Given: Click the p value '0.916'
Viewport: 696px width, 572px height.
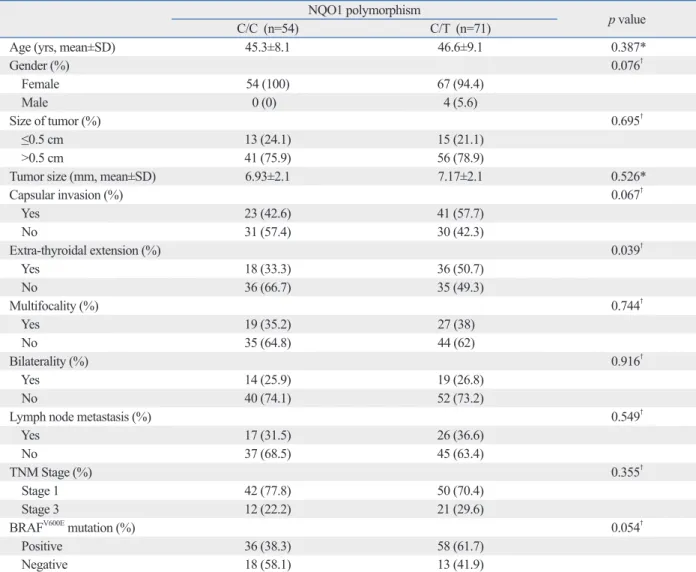Looking at the screenshot, I should tap(627, 362).
